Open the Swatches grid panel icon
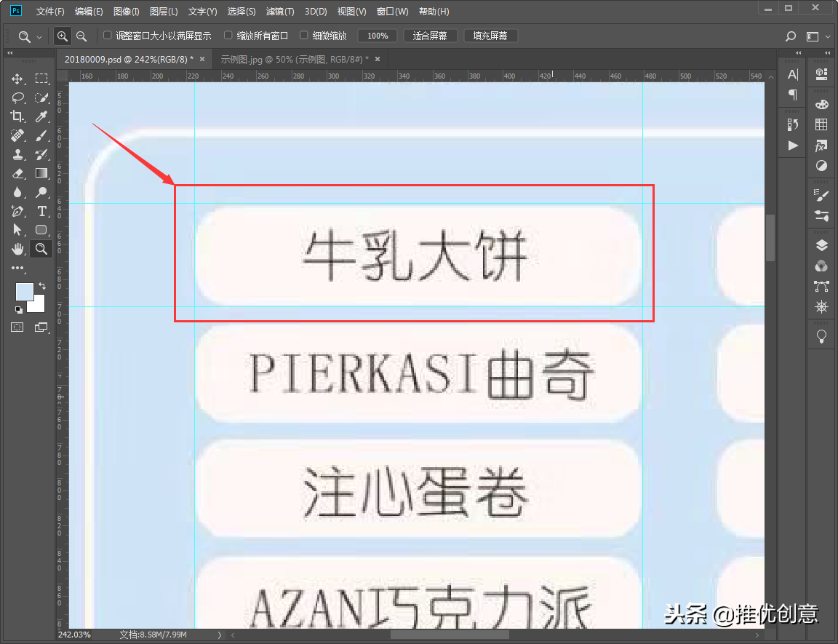Screen dimensions: 838x644 click(x=821, y=124)
